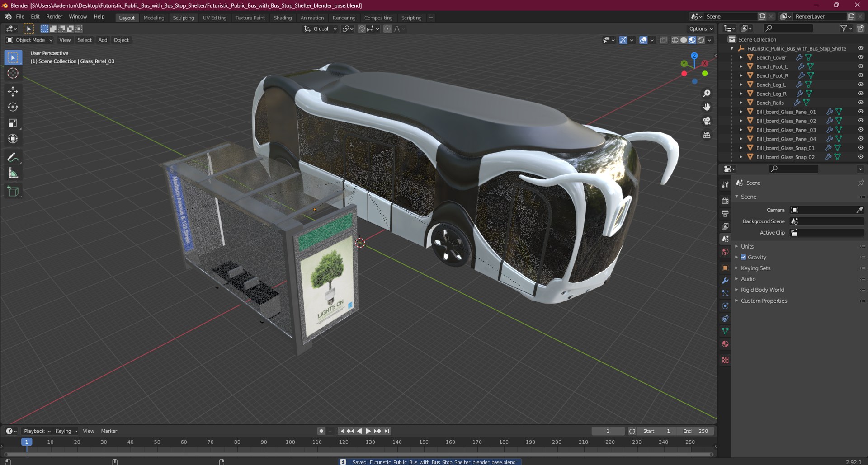Open the Texture properties tab

[x=725, y=360]
